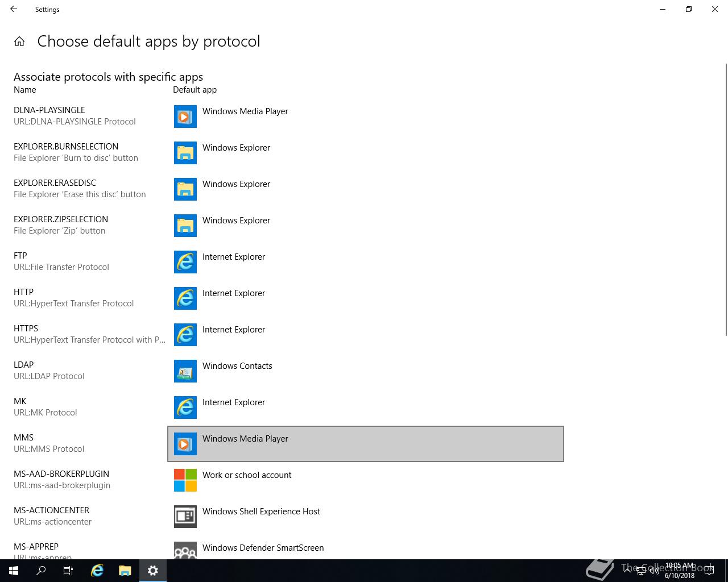Click the EXPLORER.ZIPSELECTION protocol name
This screenshot has height=582, width=728.
(x=61, y=219)
